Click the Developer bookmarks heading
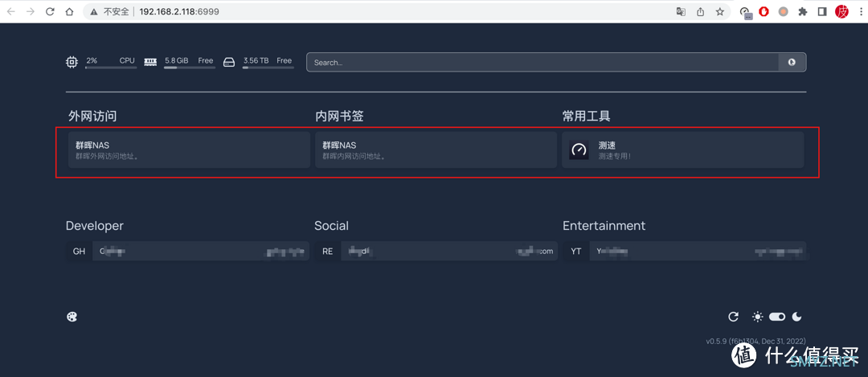 pos(95,226)
